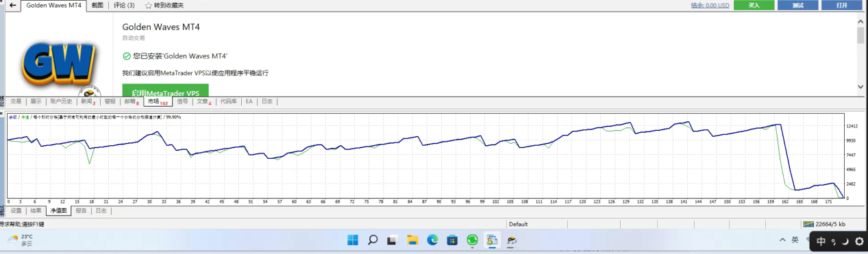
Task: Open Microsoft Edge from the taskbar
Action: (432, 240)
